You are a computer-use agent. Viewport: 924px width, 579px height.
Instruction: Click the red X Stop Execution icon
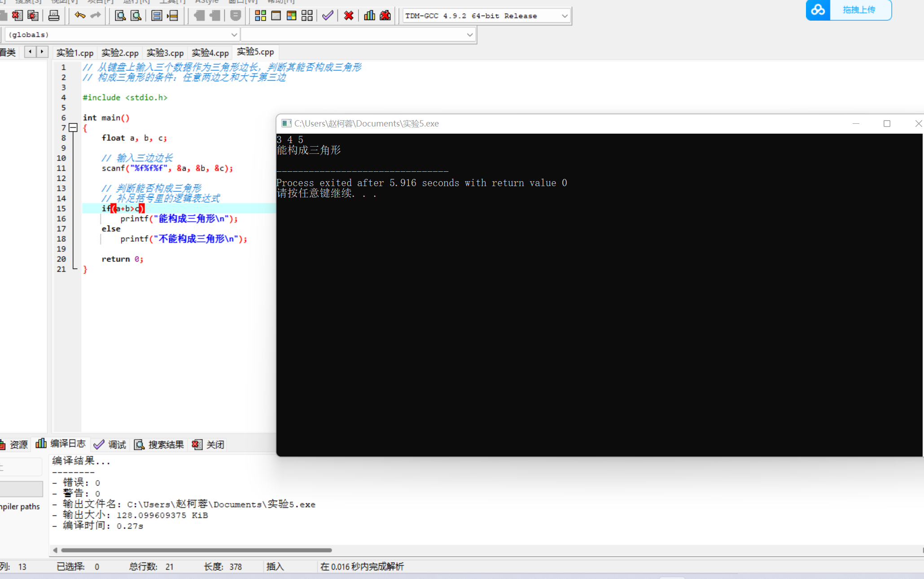point(348,16)
